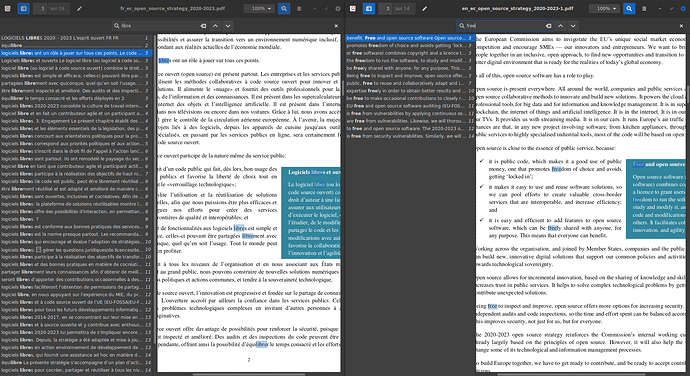Select result 'promotes freedom of choice and avoids'
690x376 pixels.
point(409,46)
